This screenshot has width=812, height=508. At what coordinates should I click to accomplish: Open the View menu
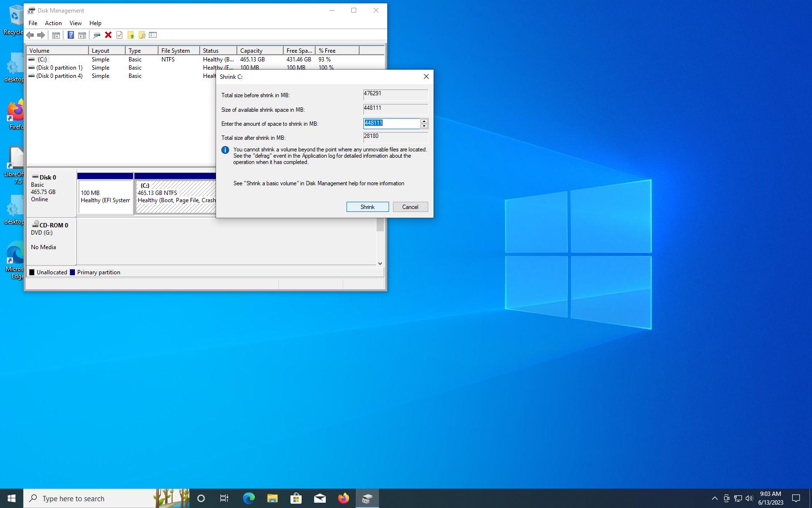(75, 23)
